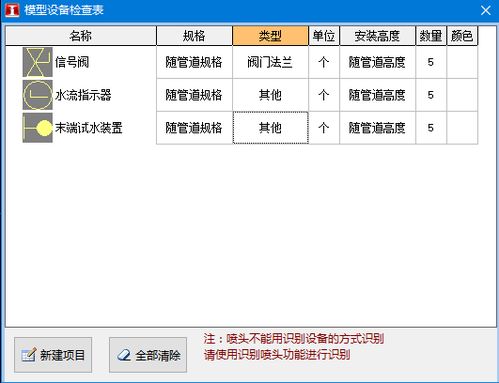Sort by the 类型 column header
Viewport: 499px width, 383px height.
270,36
